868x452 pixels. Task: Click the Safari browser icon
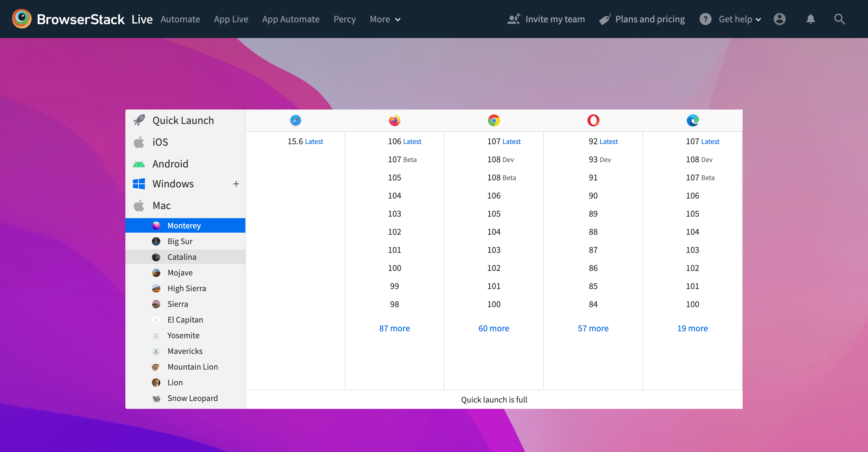pyautogui.click(x=295, y=120)
